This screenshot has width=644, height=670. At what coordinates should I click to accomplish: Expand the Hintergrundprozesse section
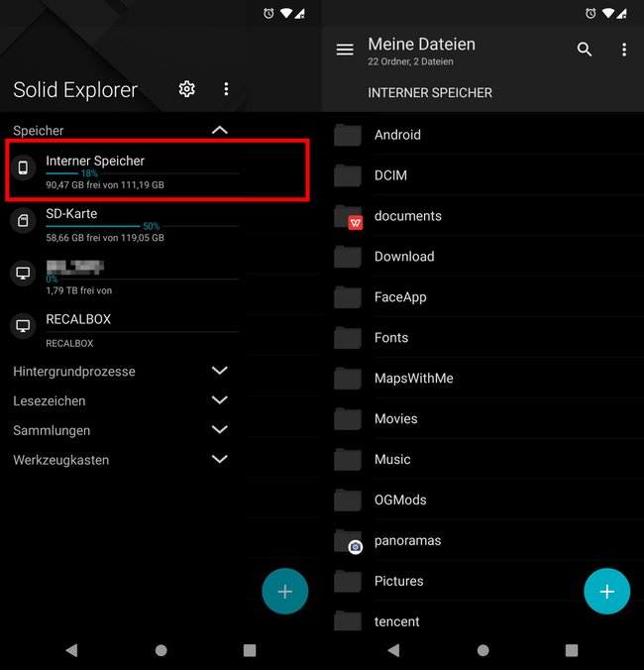[220, 371]
